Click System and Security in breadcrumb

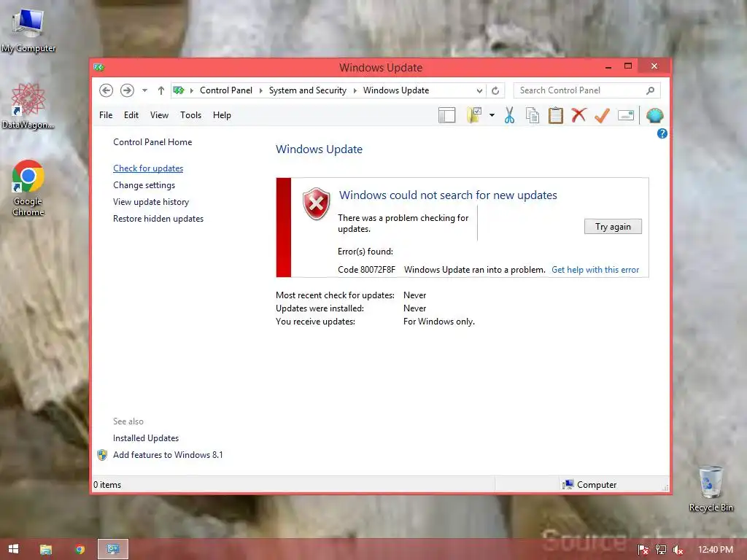click(x=307, y=90)
